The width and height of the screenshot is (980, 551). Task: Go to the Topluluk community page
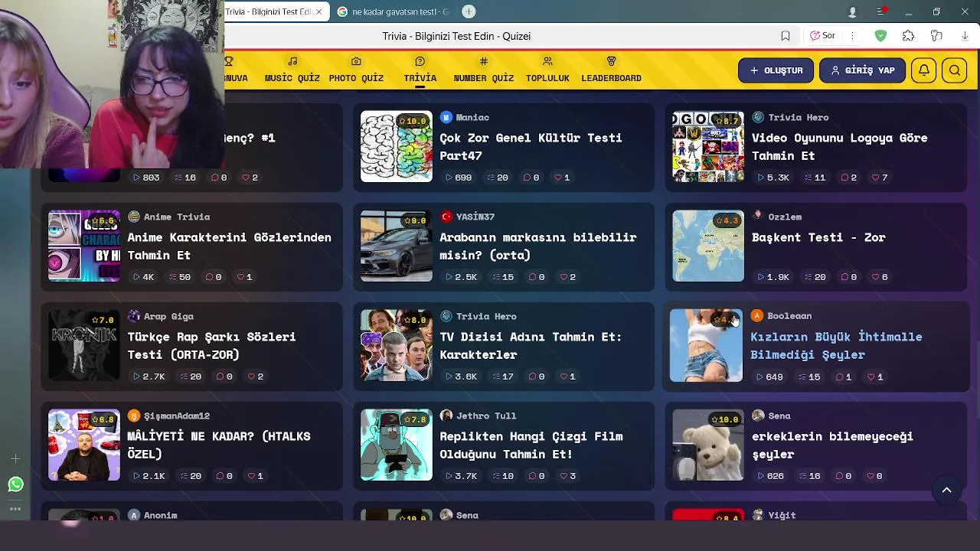(547, 70)
